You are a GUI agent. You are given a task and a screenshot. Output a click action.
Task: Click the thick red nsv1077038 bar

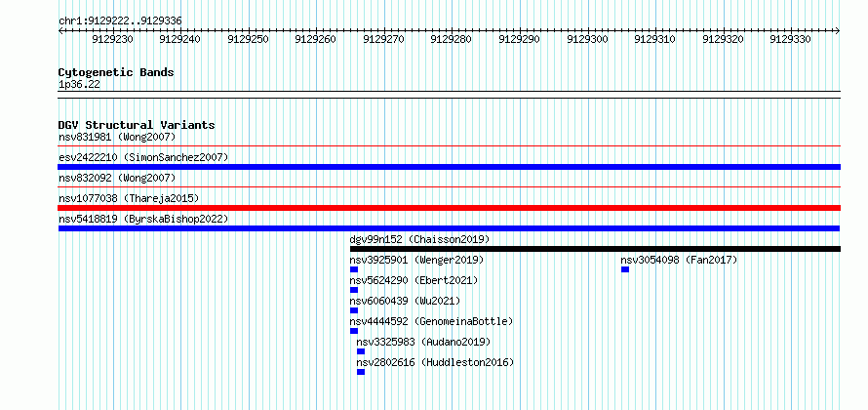tap(450, 208)
